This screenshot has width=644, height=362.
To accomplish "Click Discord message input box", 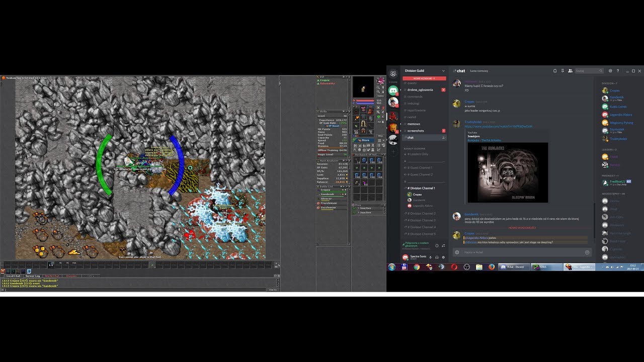I will point(522,252).
